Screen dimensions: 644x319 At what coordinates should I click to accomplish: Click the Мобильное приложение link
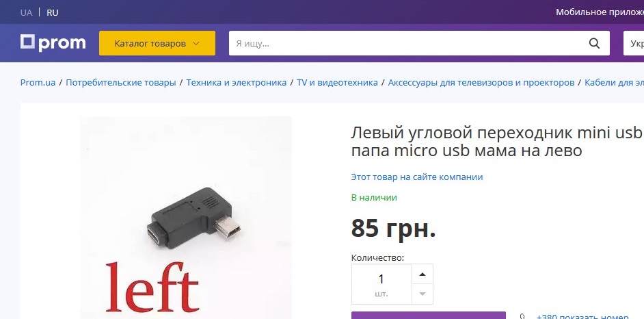pyautogui.click(x=600, y=12)
